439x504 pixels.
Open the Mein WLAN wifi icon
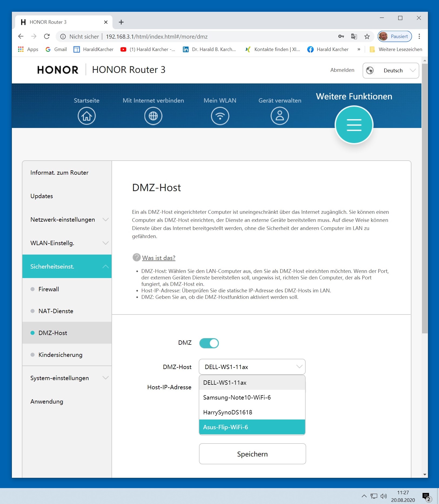tap(220, 116)
